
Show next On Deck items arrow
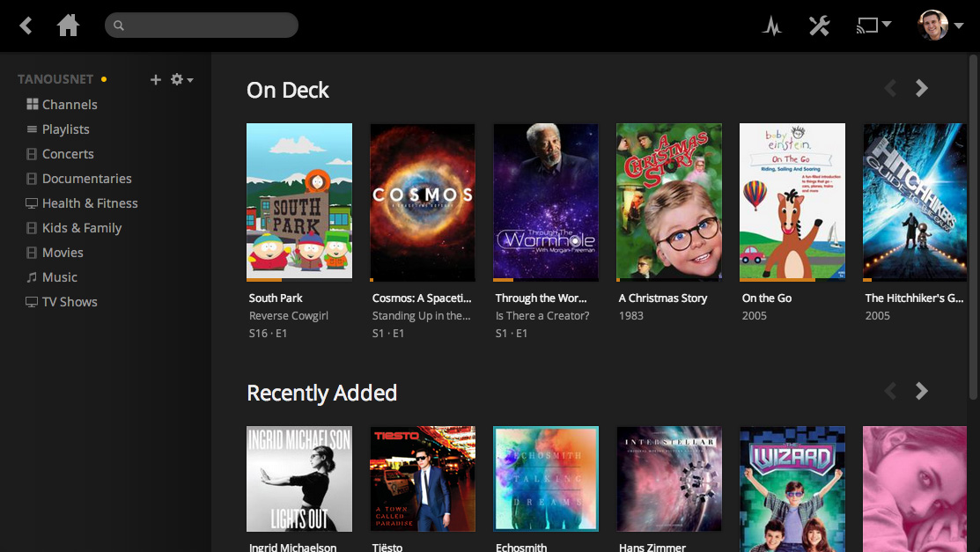[x=922, y=89]
